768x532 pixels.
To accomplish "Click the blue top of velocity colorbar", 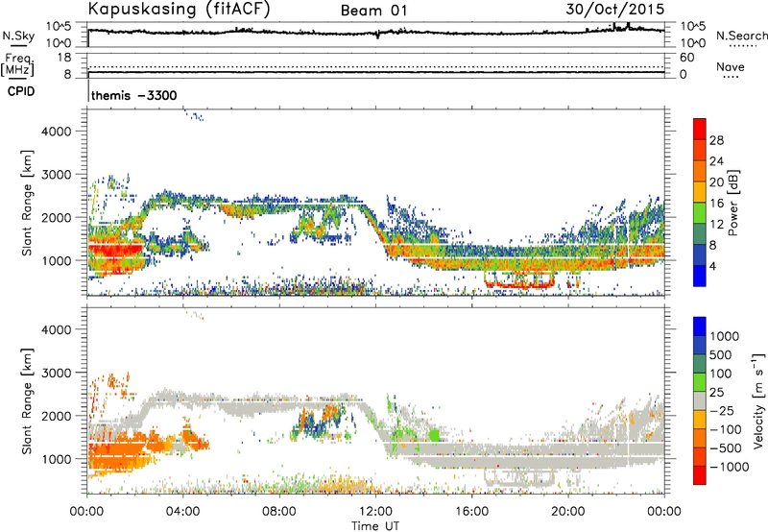I will click(x=700, y=326).
